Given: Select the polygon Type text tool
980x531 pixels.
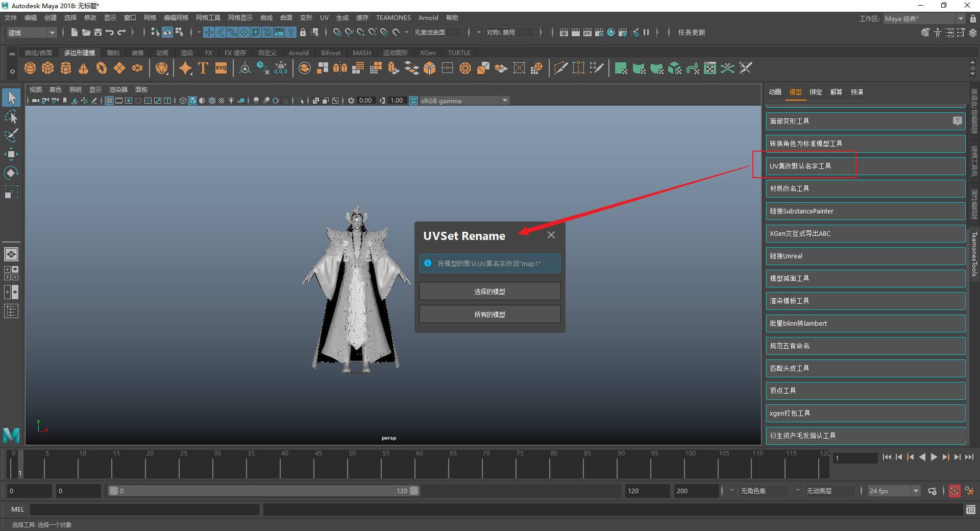Looking at the screenshot, I should point(203,68).
